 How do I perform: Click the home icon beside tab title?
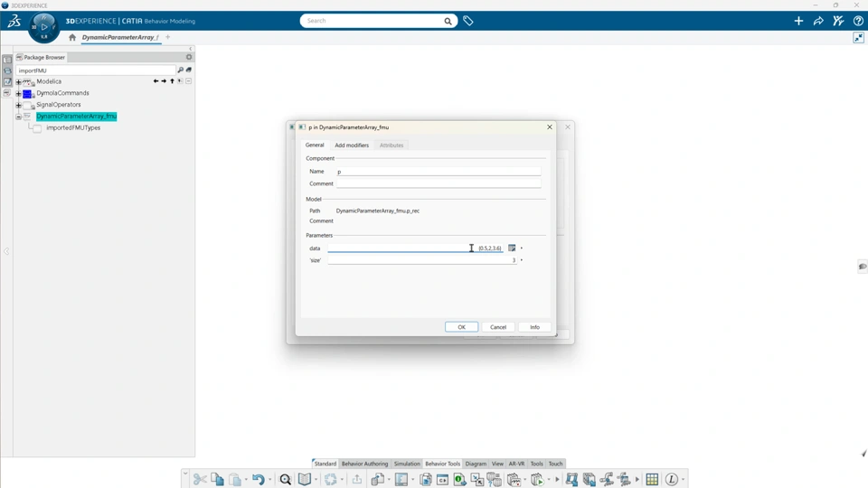coord(72,38)
